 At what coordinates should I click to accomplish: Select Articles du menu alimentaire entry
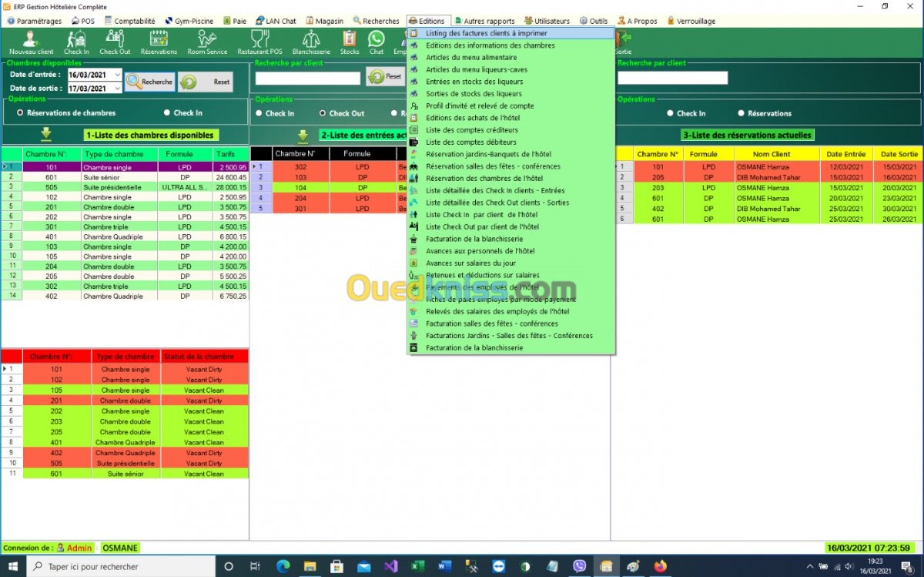tap(511, 58)
